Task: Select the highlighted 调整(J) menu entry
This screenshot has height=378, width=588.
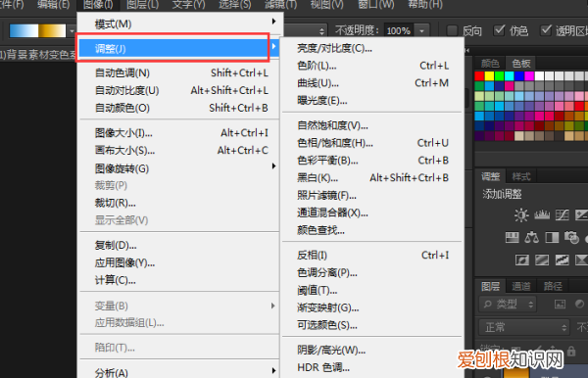Action: coord(179,48)
